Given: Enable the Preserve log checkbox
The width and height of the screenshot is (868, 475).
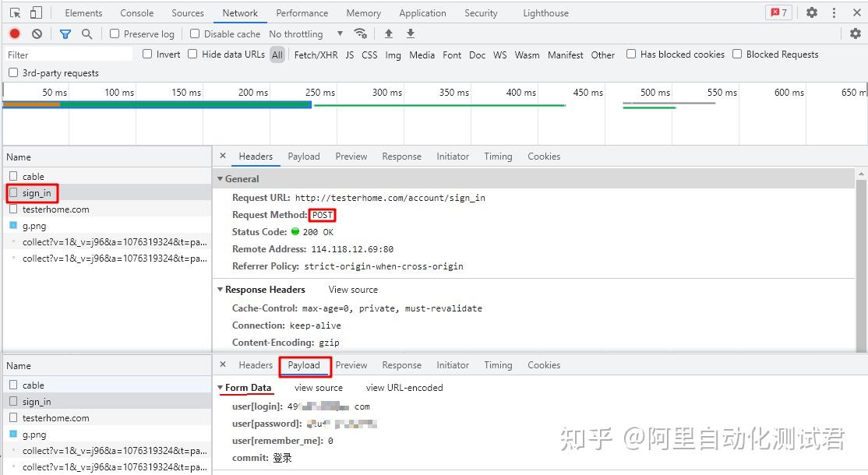Looking at the screenshot, I should point(115,33).
